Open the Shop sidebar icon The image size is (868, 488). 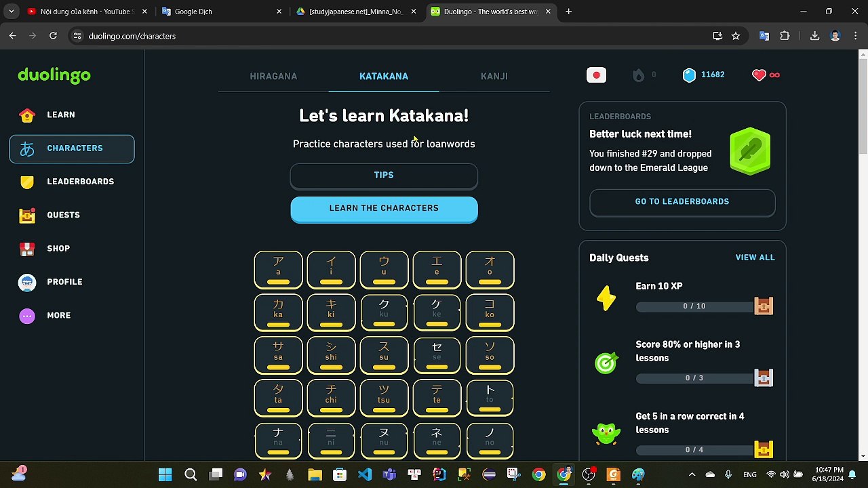tap(27, 249)
